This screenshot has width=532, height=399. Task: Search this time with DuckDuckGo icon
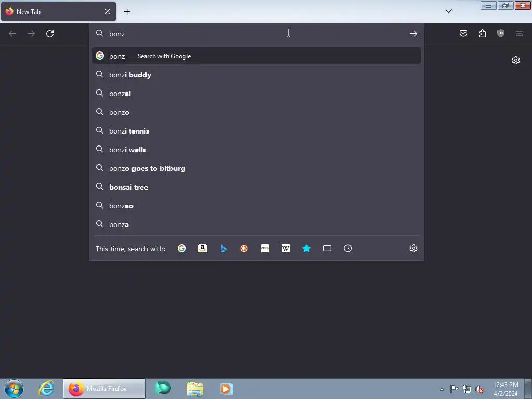(244, 248)
